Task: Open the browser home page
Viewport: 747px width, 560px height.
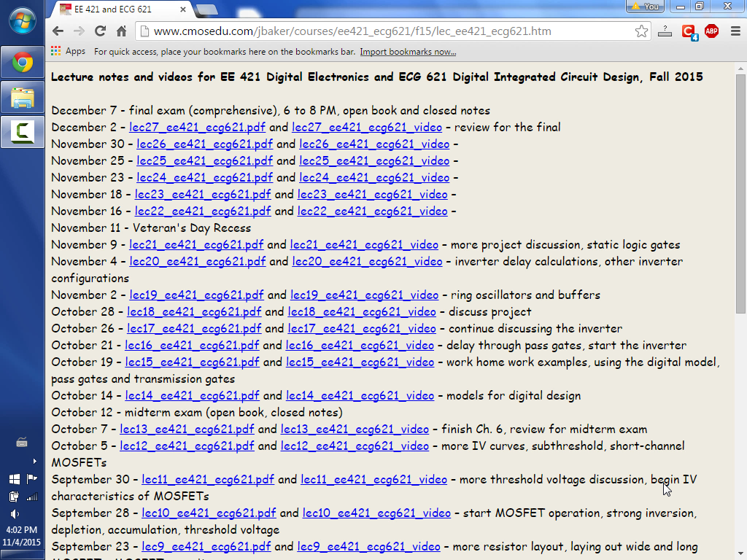Action: (x=122, y=31)
